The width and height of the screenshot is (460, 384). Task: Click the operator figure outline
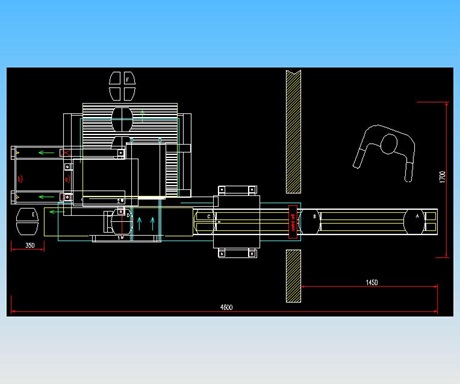(x=384, y=153)
